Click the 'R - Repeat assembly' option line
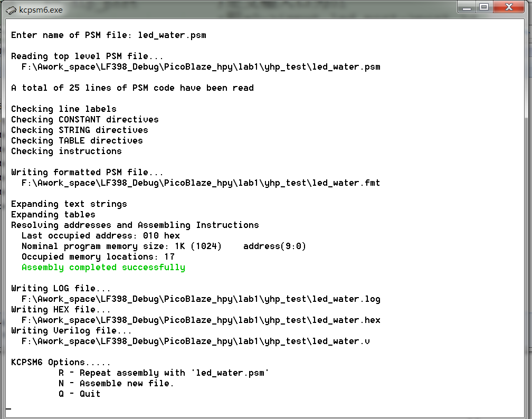 164,373
